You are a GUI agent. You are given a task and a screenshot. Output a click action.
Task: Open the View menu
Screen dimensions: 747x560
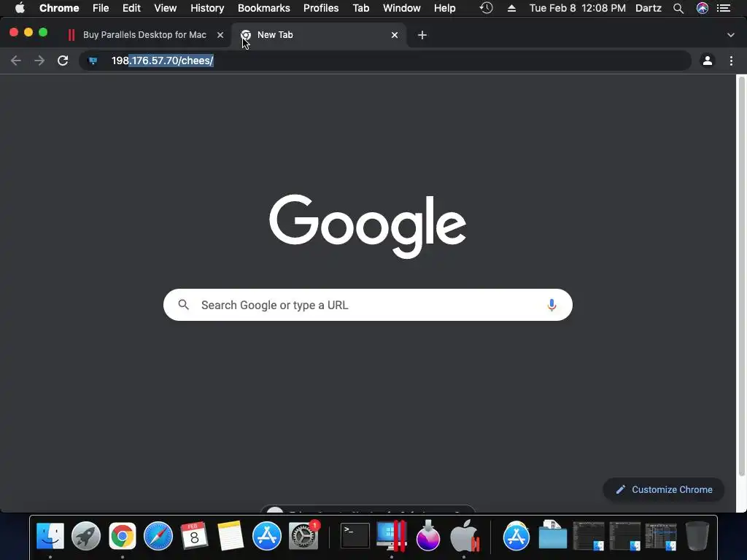point(166,8)
